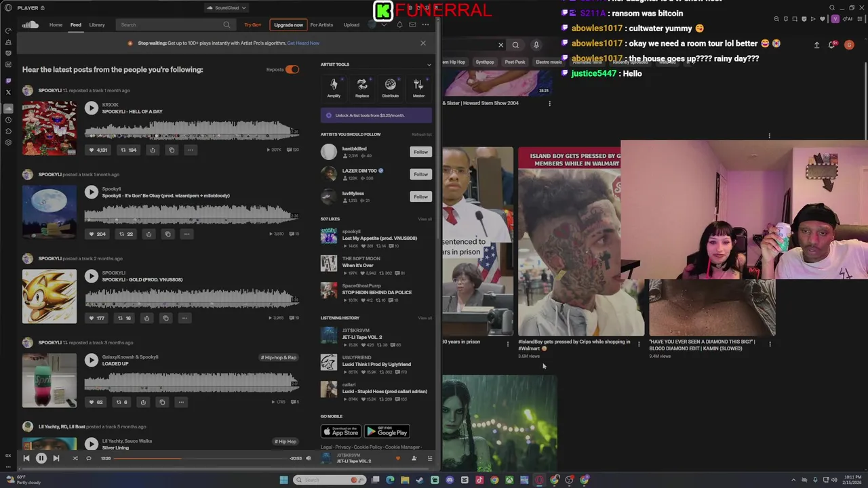Viewport: 868px width, 488px height.
Task: Open SoundCloud more options ellipsis in header
Action: click(x=425, y=25)
